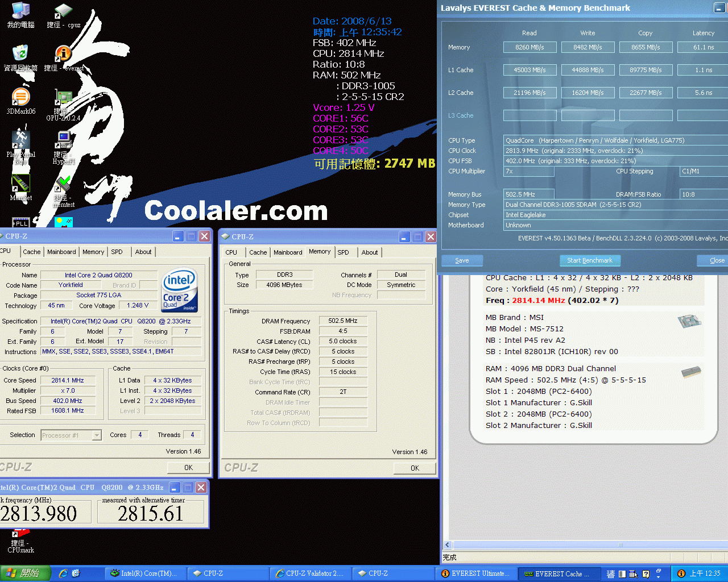Click the scroll left arrow in Validator
The width and height of the screenshot is (728, 582).
coord(448,544)
